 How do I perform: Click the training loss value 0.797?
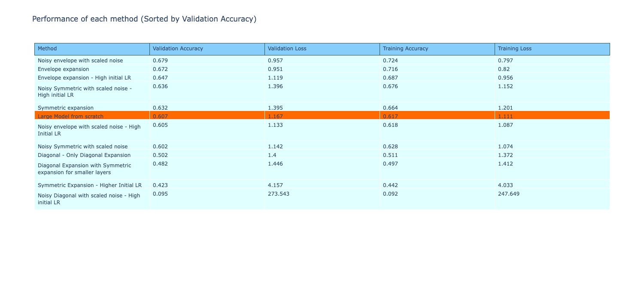click(x=505, y=60)
